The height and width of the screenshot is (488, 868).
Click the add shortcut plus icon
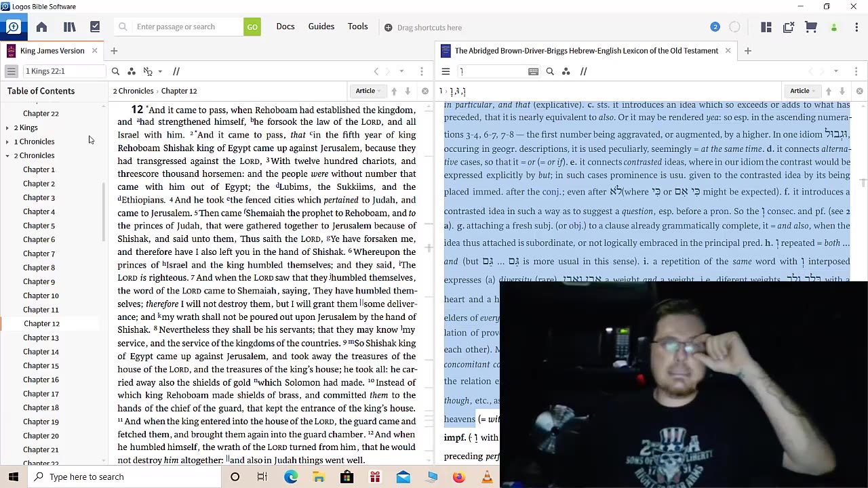[x=388, y=28]
